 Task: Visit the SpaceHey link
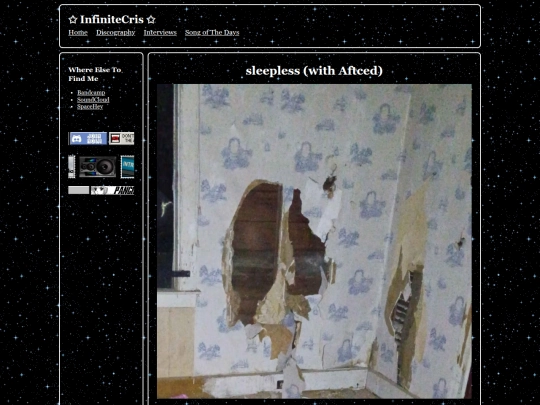[90, 106]
